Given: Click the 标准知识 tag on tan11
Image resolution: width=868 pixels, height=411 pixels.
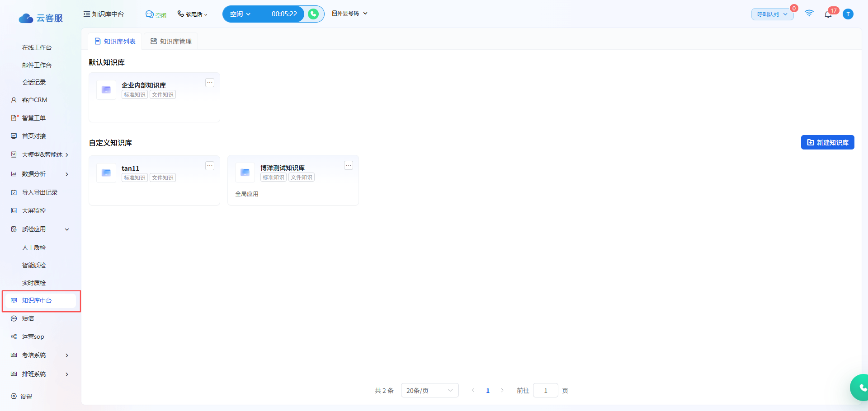Looking at the screenshot, I should (x=135, y=178).
